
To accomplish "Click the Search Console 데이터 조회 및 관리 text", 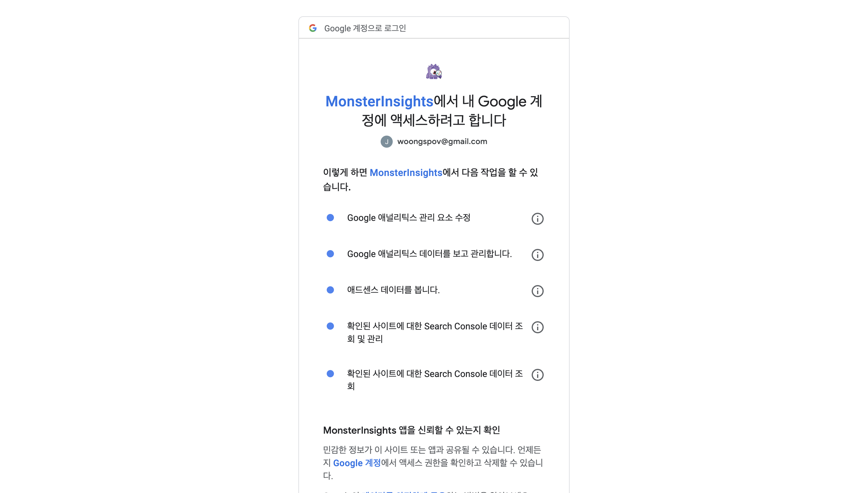I will [435, 332].
